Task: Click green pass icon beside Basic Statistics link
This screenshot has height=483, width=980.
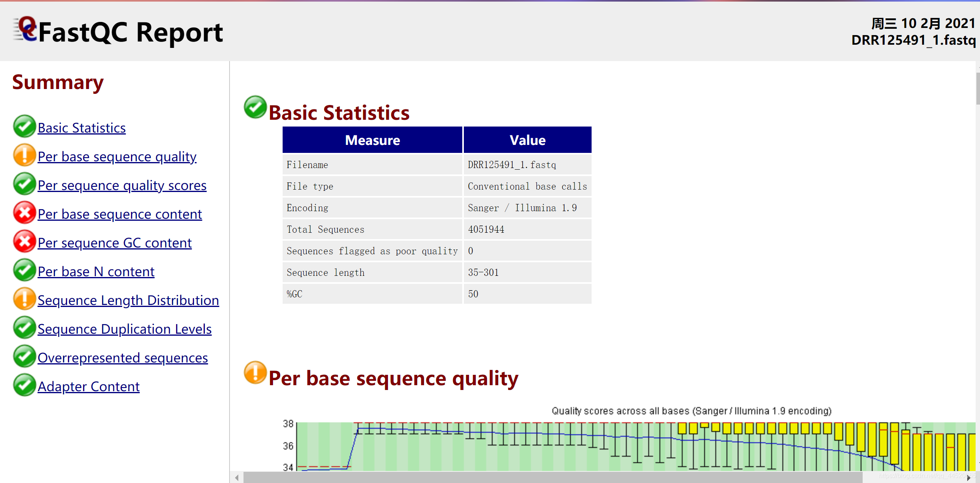Action: click(24, 127)
